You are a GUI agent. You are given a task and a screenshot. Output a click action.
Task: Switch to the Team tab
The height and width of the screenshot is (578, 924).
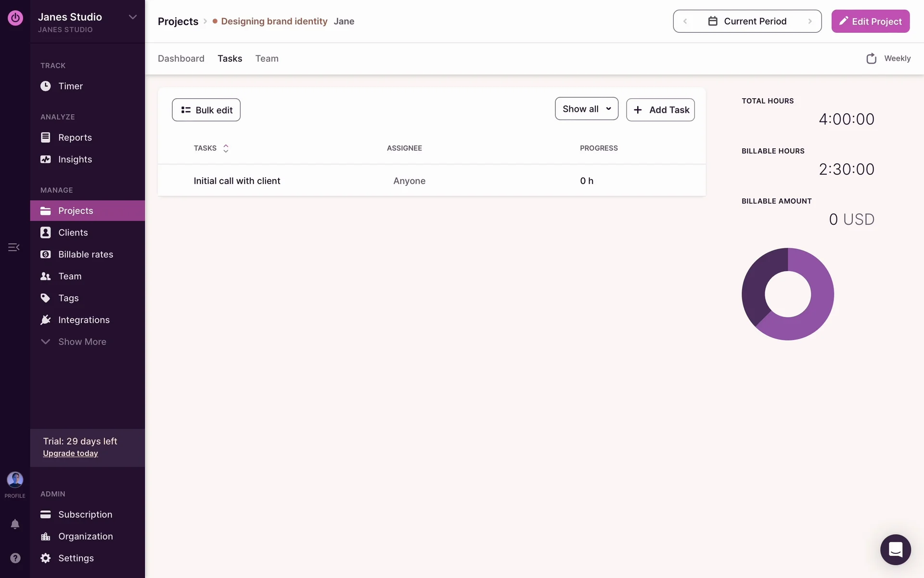tap(267, 59)
